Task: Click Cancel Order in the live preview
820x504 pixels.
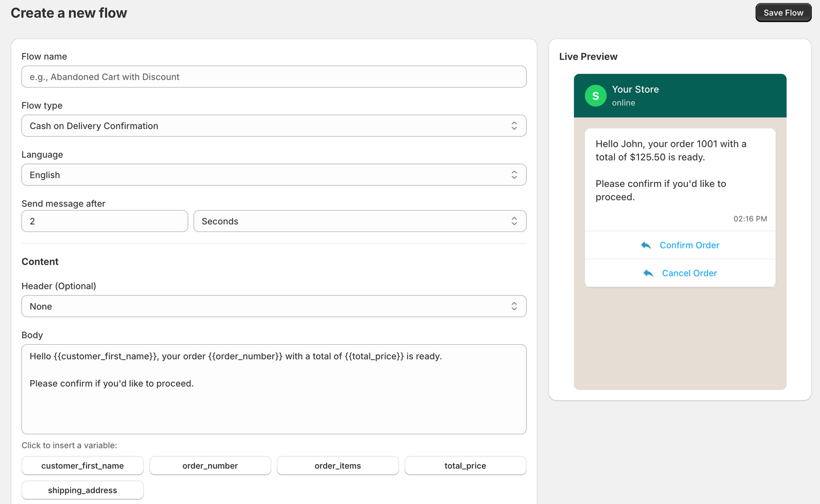Action: pos(689,273)
